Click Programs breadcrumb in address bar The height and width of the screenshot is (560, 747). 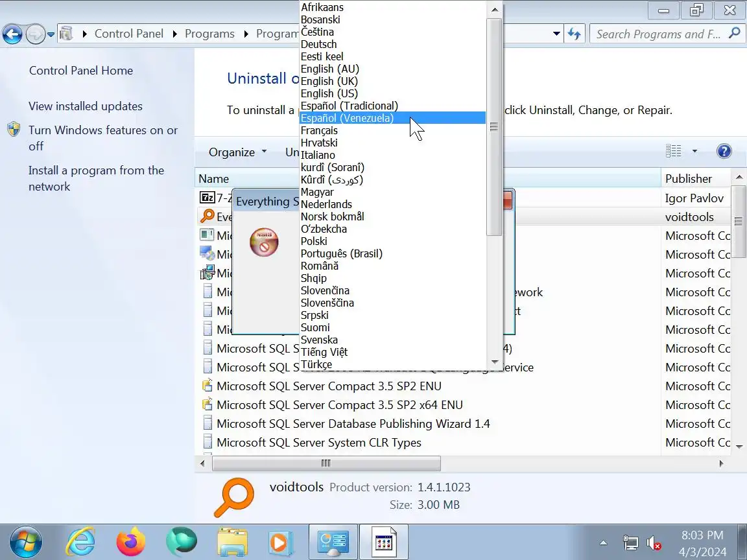pyautogui.click(x=209, y=34)
